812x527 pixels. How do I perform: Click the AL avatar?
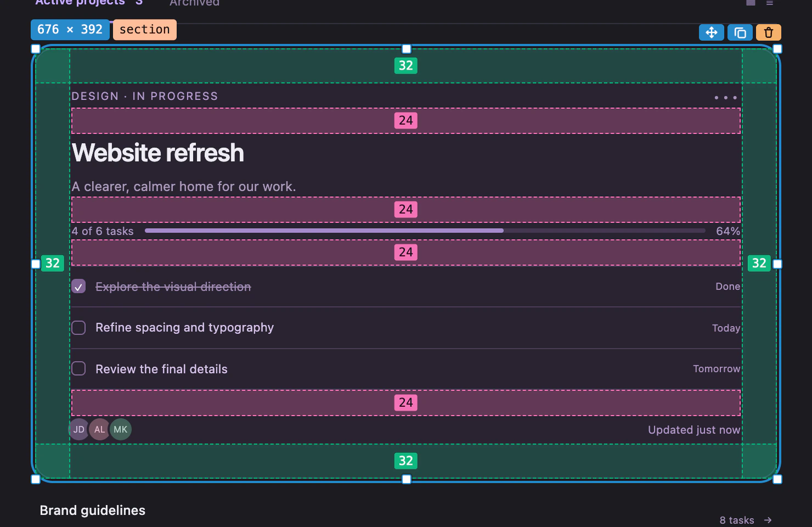(99, 429)
